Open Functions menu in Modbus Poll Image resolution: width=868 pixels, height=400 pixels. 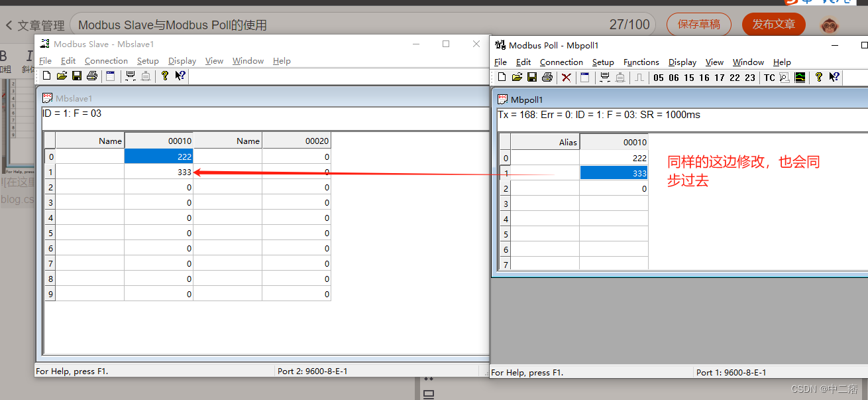pos(641,62)
